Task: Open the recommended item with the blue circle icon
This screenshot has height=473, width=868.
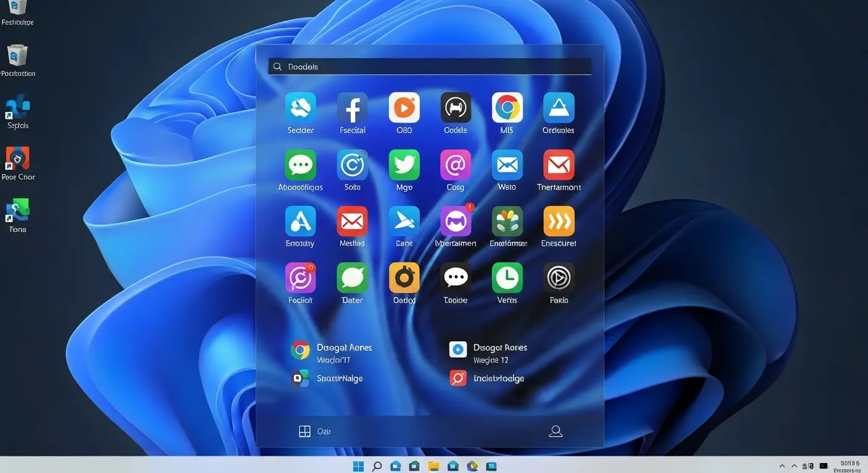Action: point(488,353)
